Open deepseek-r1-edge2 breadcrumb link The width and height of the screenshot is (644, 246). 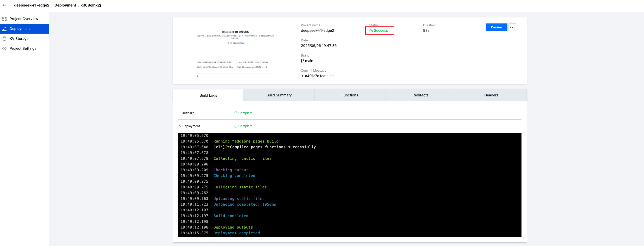pos(31,5)
